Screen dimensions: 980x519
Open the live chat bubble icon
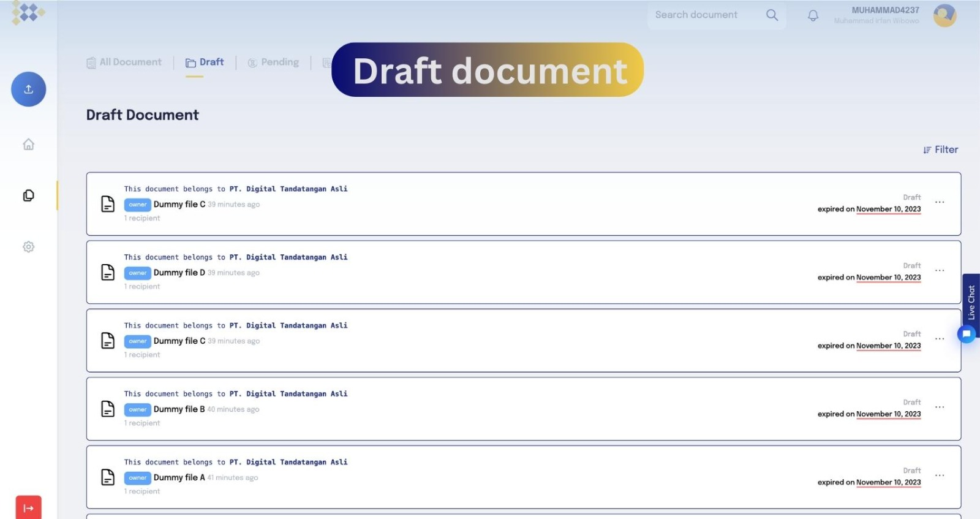tap(966, 335)
